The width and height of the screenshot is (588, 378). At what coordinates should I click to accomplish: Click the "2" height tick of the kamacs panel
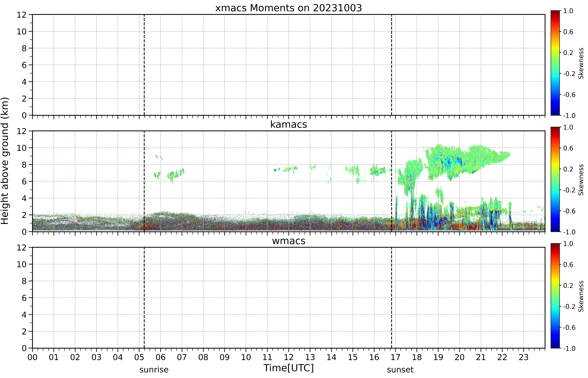point(24,215)
